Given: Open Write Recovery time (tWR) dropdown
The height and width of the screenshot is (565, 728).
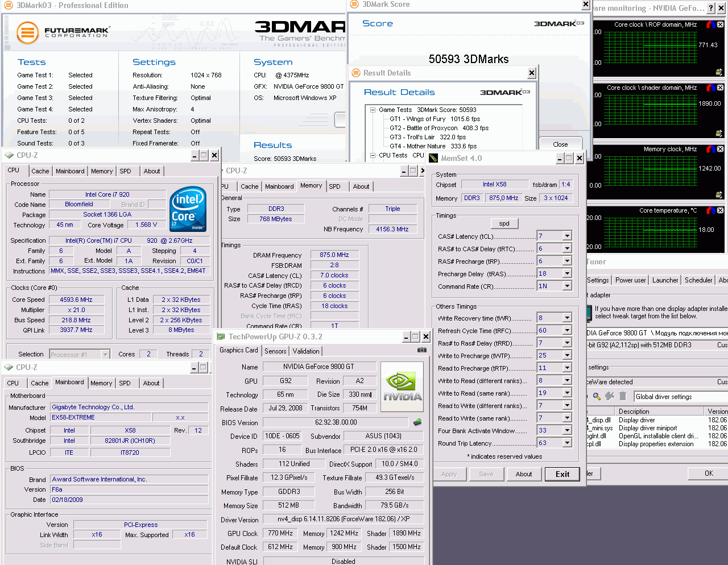Looking at the screenshot, I should coord(567,318).
